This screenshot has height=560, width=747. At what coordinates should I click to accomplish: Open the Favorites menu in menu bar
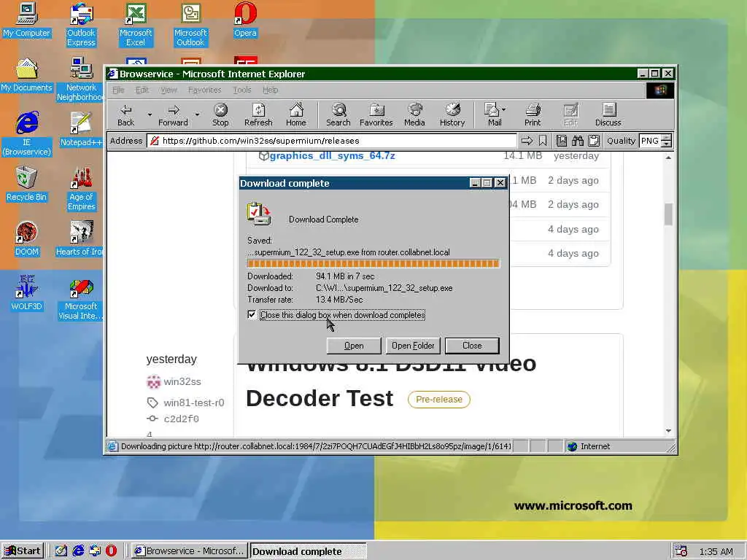[x=205, y=90]
